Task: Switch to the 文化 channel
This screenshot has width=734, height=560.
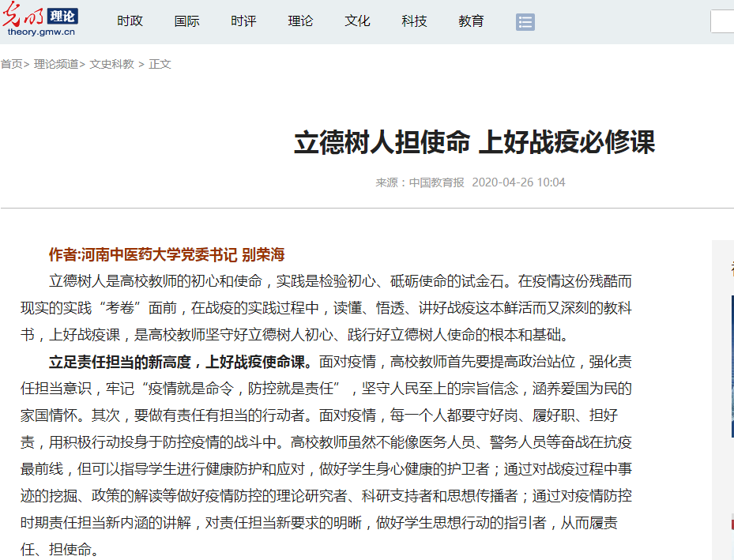Action: pyautogui.click(x=357, y=21)
